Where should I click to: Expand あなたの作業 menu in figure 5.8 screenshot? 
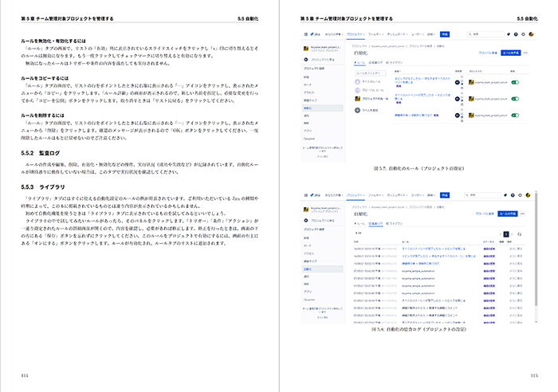[334, 195]
